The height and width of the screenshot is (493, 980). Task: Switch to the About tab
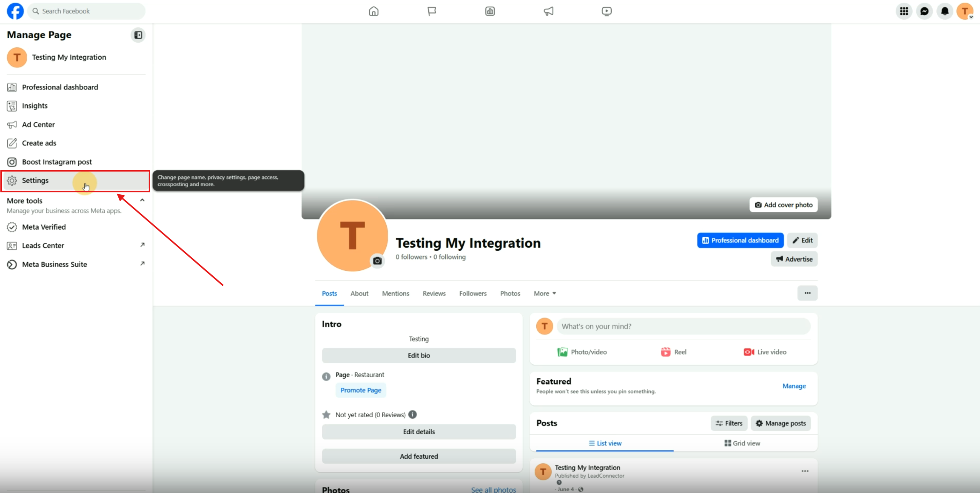(359, 293)
